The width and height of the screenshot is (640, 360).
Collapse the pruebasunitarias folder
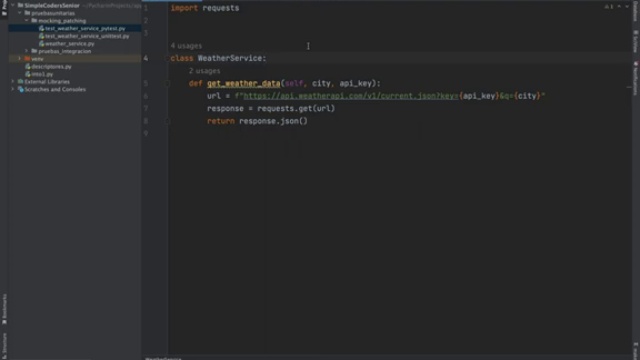coord(20,13)
